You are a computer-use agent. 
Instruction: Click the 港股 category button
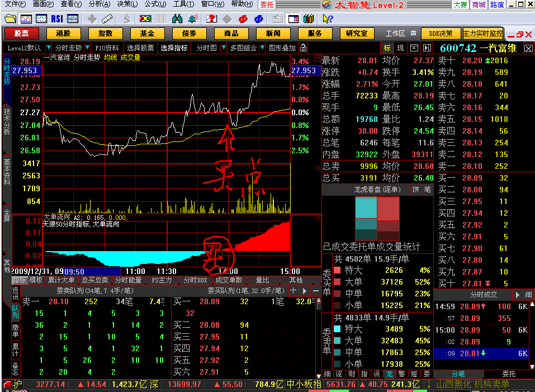click(64, 34)
